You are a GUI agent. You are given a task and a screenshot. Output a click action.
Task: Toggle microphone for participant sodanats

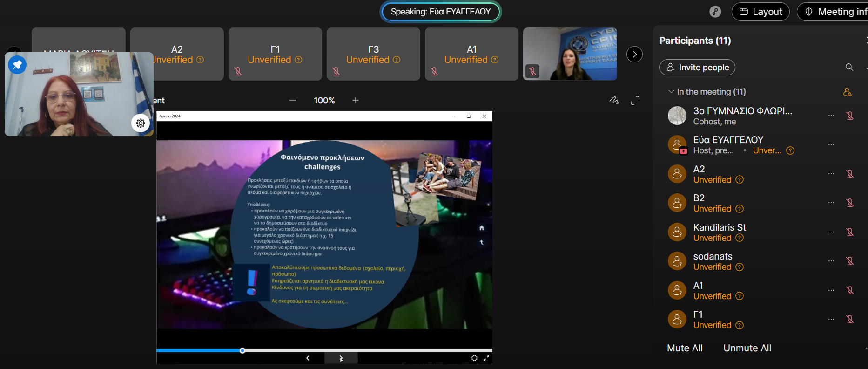(849, 261)
